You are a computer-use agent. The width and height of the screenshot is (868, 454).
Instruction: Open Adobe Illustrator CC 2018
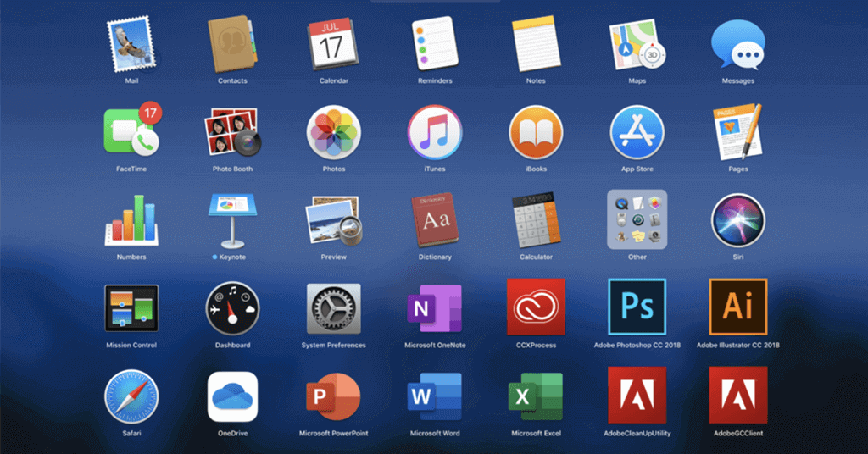click(738, 307)
